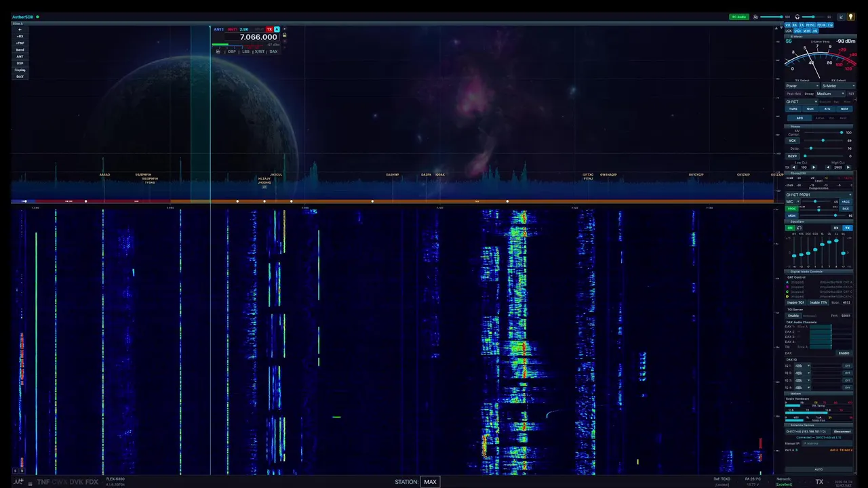Open the Decay Medium dropdown
The width and height of the screenshot is (868, 488).
[831, 94]
